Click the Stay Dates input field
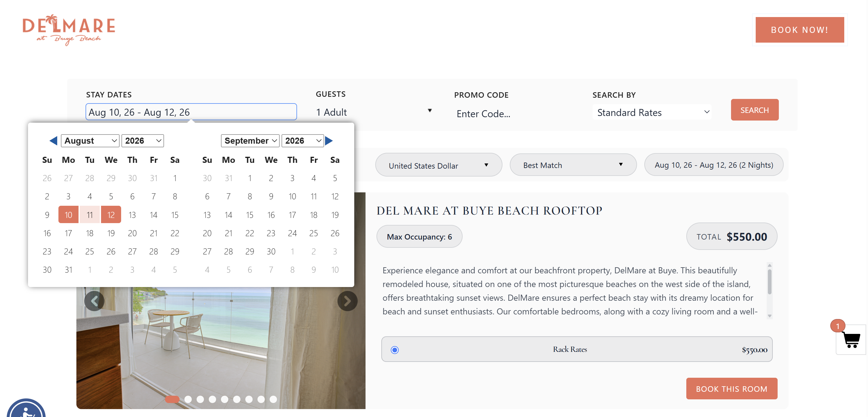Viewport: 868px width, 417px height. 191,112
